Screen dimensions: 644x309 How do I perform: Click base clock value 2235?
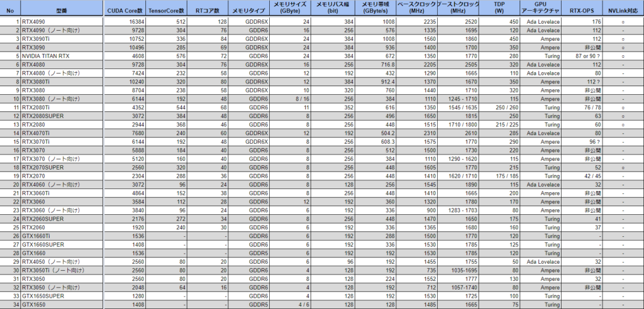(417, 22)
